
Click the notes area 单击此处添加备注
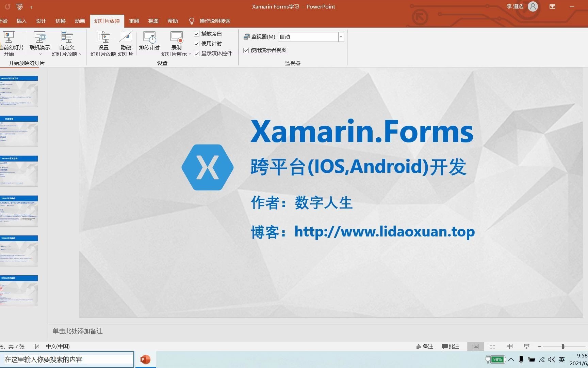click(x=78, y=331)
